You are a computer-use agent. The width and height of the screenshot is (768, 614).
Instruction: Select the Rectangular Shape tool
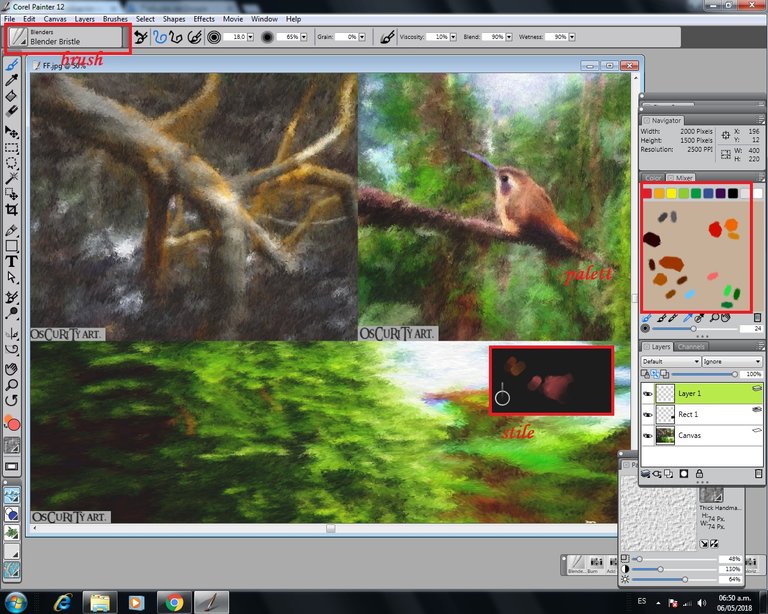pos(12,245)
